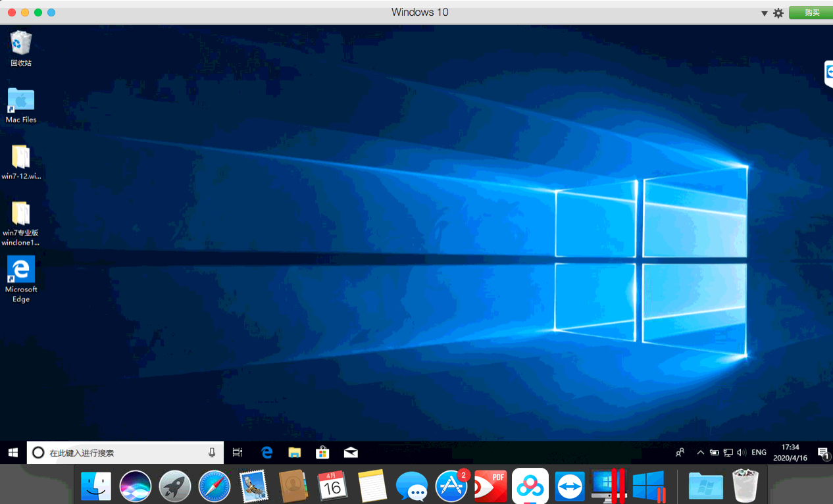Click the microphone icon in search box
Screen dimensions: 833x504
point(212,453)
